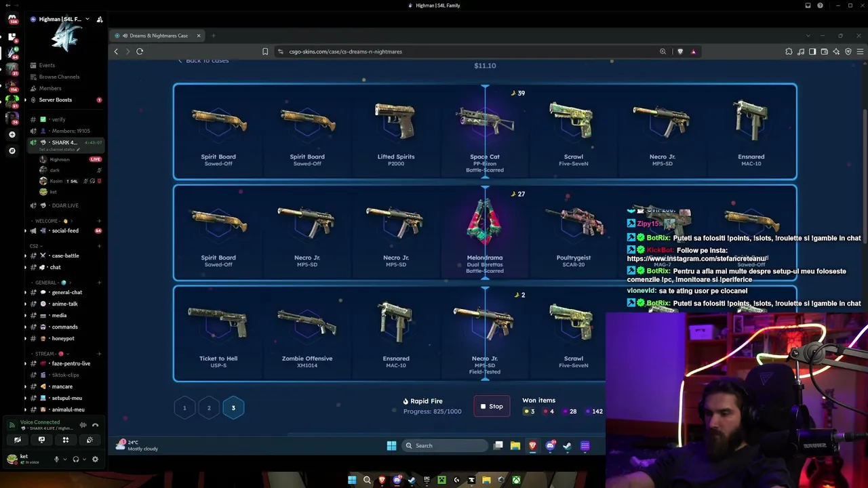868x488 pixels.
Task: Close the Dreams & Nightmares Case tab
Action: [199, 35]
